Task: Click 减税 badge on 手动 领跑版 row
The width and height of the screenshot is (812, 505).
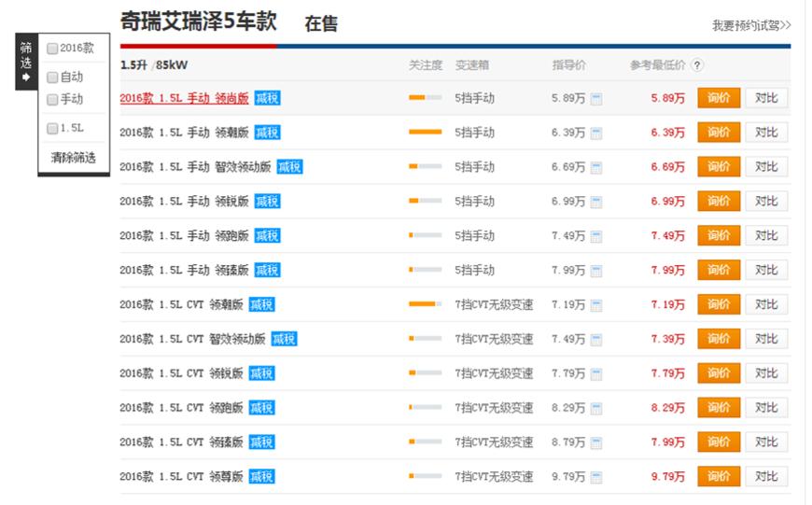Action: click(x=267, y=235)
